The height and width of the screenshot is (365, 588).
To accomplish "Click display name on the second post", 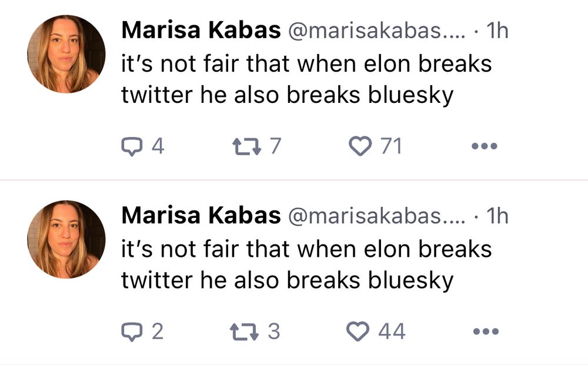I will 201,216.
